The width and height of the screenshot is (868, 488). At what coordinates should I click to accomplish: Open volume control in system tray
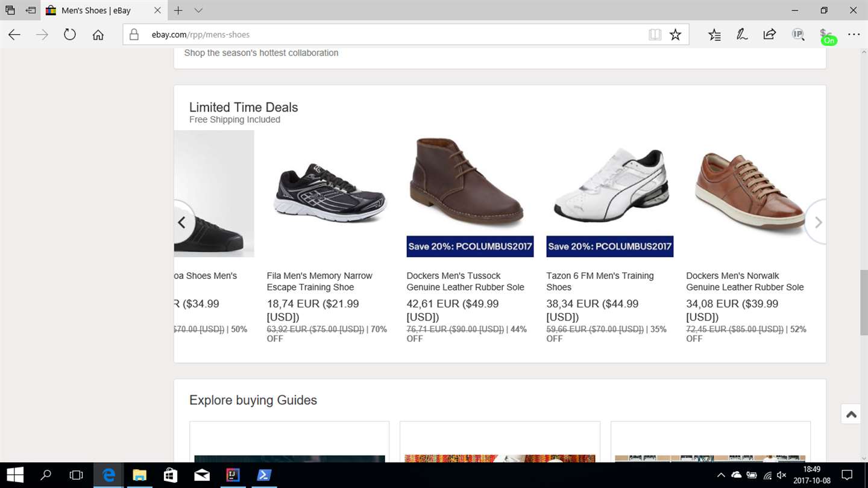tap(782, 475)
